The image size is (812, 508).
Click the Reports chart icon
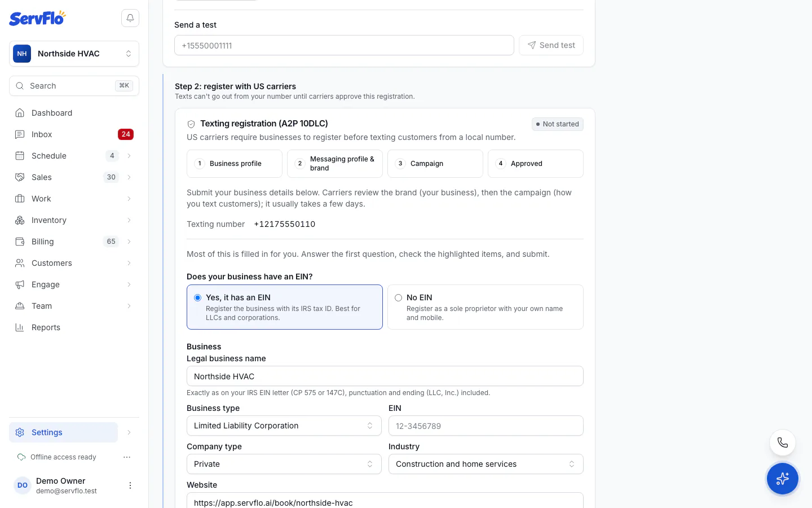pyautogui.click(x=20, y=327)
